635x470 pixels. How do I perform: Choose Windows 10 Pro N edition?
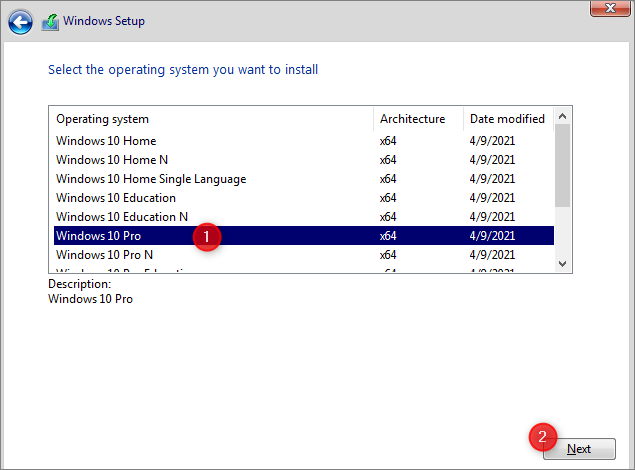[104, 255]
